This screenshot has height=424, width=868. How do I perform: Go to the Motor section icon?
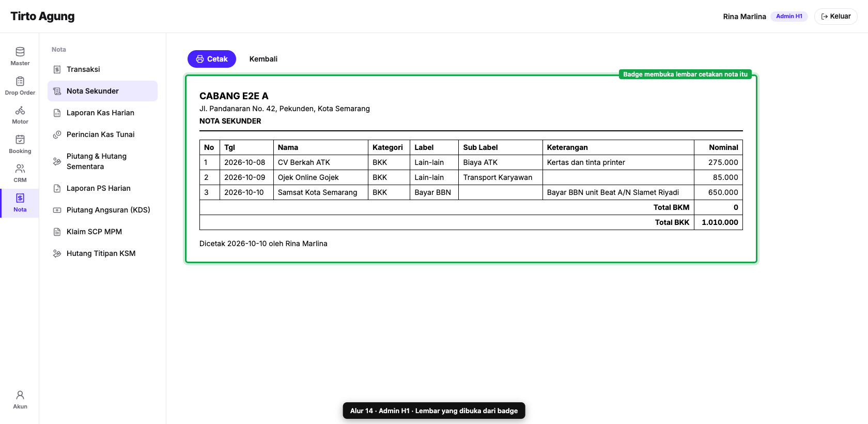pyautogui.click(x=20, y=110)
